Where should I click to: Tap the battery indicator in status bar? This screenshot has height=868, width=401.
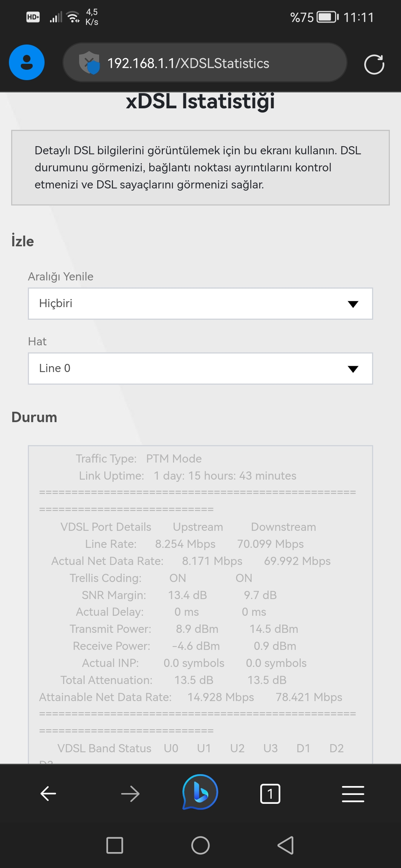(x=327, y=17)
